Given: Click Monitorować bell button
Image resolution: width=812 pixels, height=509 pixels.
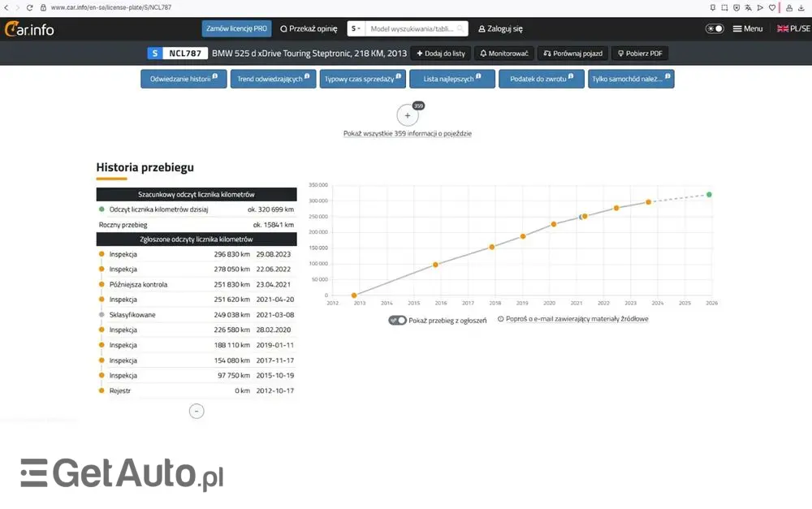Looking at the screenshot, I should click(504, 54).
